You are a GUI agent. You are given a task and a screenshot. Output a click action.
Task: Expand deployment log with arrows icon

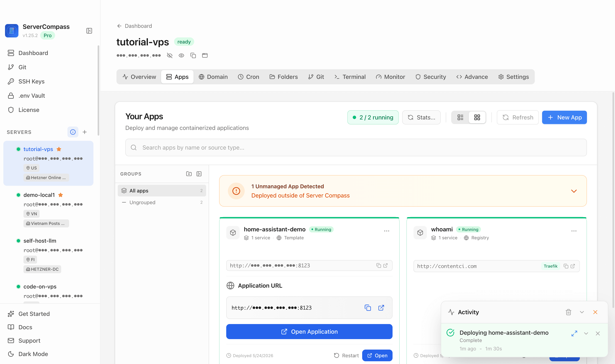[x=574, y=333]
